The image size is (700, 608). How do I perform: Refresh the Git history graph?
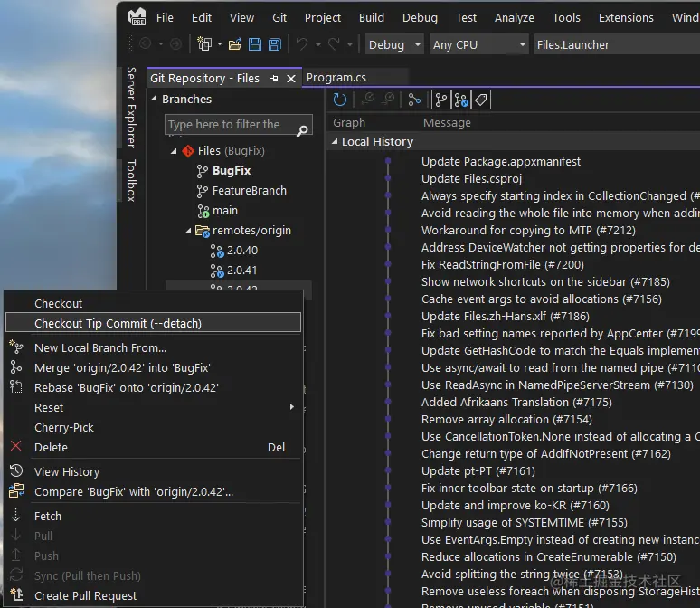[x=340, y=100]
